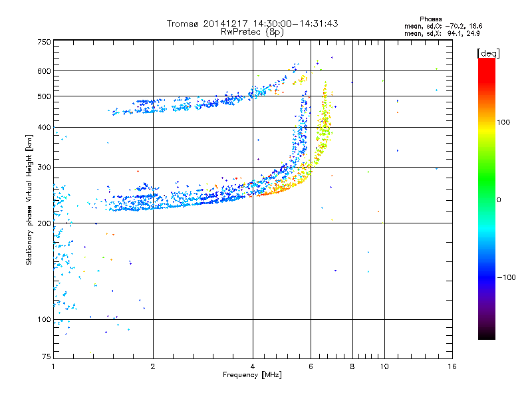Click x-axis tick label "2"
Screen dimensions: 532x399
(153, 366)
